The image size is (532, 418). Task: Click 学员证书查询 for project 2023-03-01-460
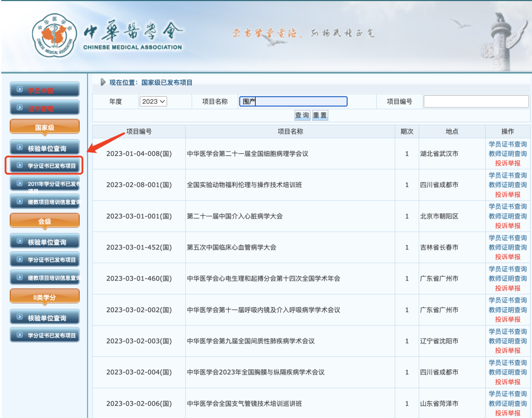(x=507, y=269)
